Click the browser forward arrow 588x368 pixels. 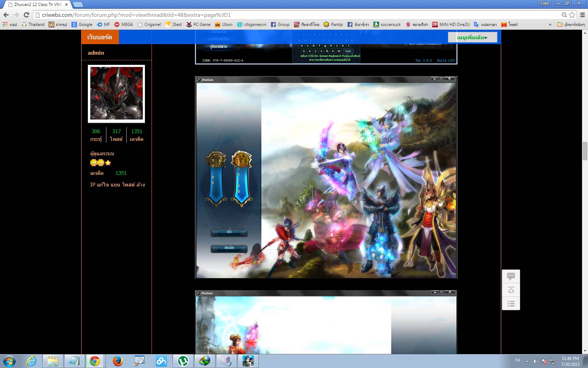tap(16, 15)
